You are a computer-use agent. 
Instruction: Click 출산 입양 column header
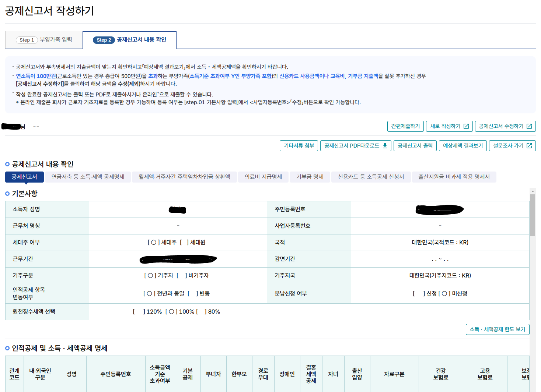tap(357, 374)
